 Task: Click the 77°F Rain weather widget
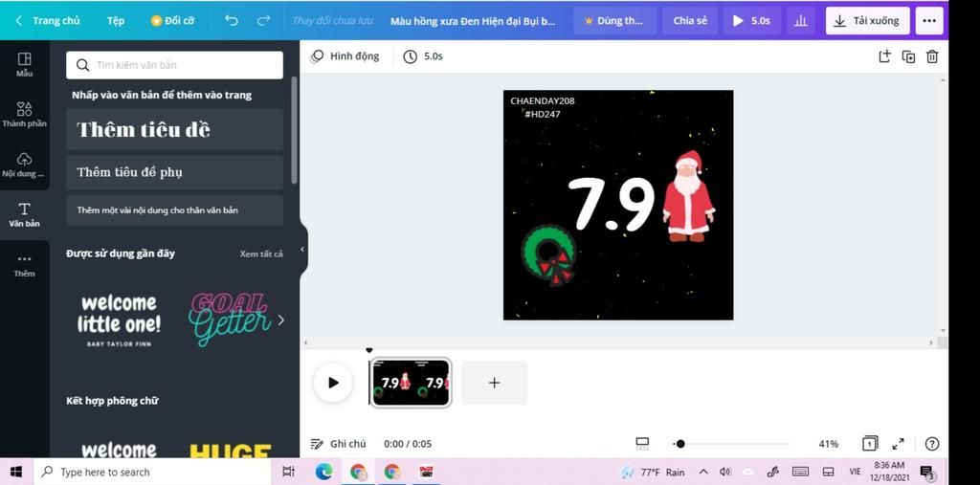[653, 472]
